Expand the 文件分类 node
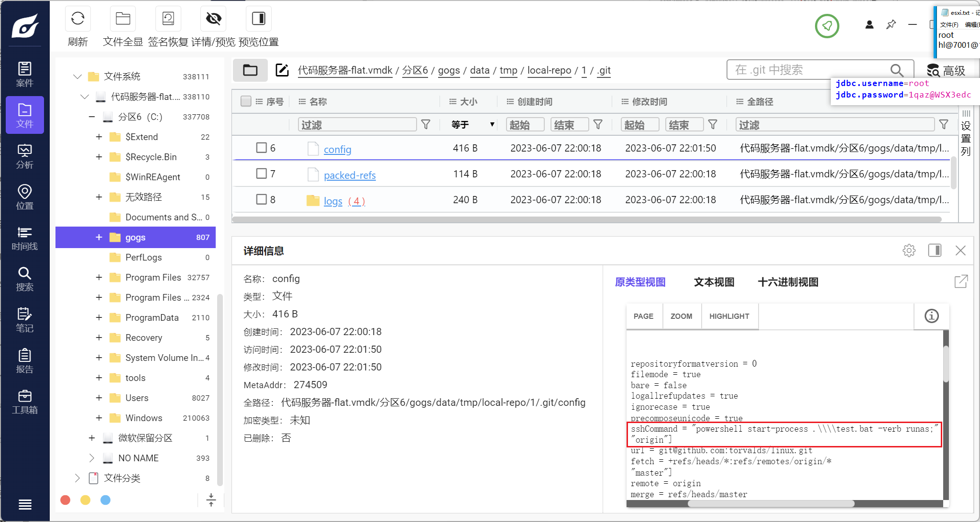The width and height of the screenshot is (980, 522). click(x=77, y=478)
